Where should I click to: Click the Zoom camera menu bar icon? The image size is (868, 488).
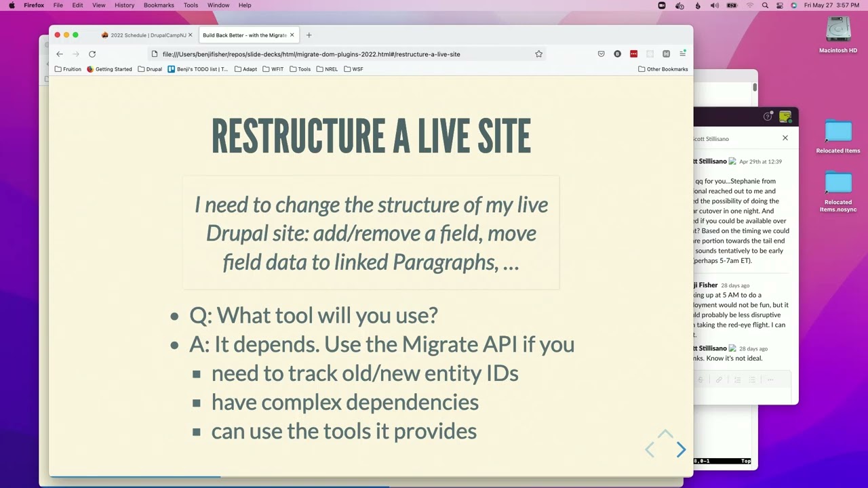tap(662, 5)
